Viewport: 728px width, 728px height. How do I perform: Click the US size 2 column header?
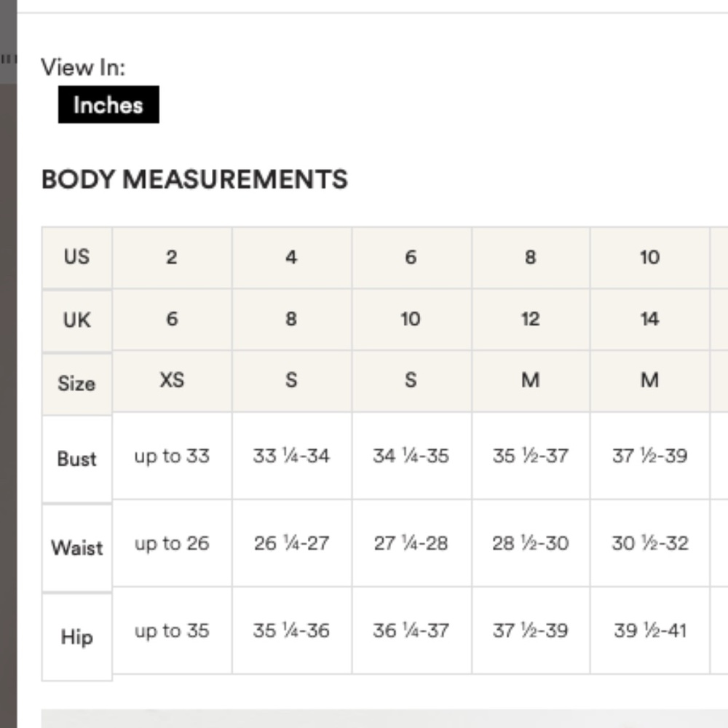point(172,258)
